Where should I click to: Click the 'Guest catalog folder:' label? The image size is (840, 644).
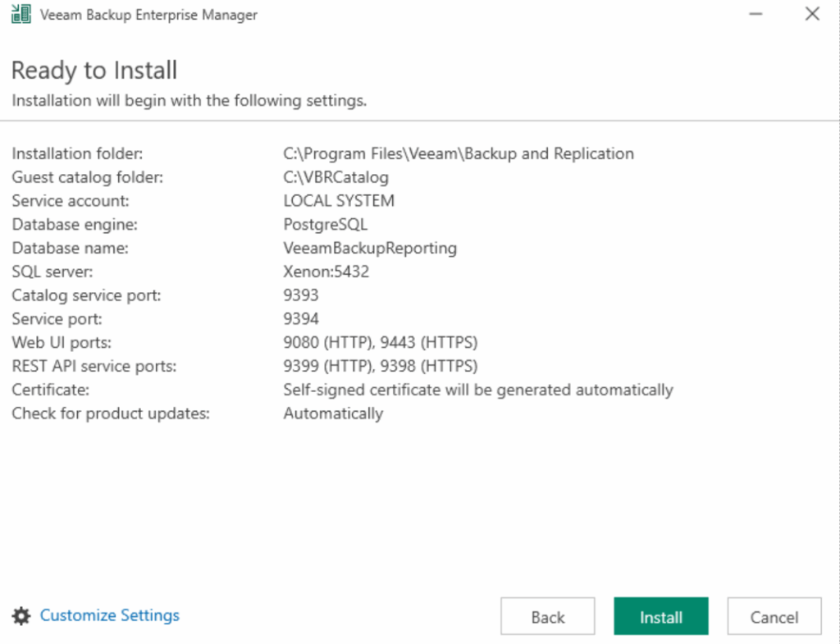tap(87, 177)
